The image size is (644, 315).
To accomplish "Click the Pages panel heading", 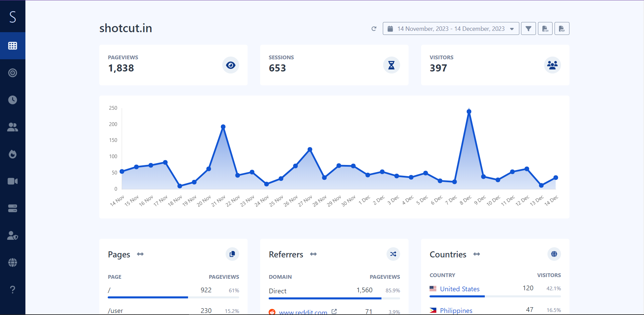I will [x=119, y=254].
